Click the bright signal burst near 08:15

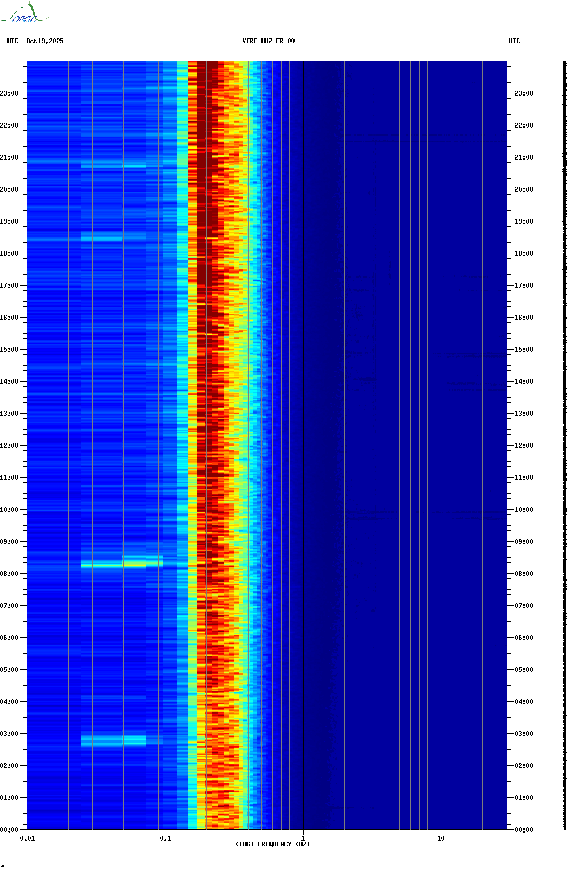point(122,563)
